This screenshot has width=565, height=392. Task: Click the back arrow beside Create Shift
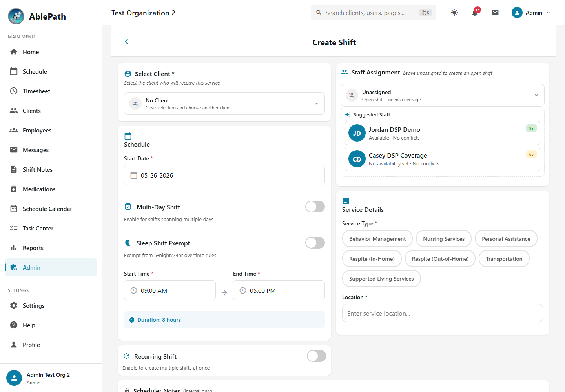click(x=126, y=42)
